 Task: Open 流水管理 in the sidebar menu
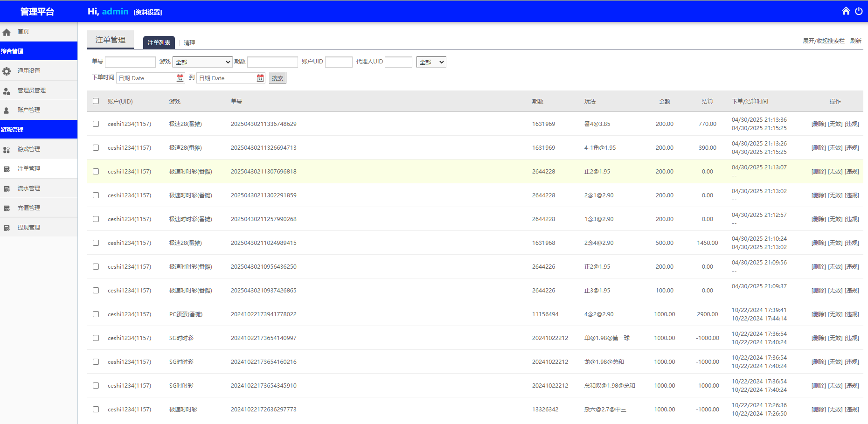(29, 188)
